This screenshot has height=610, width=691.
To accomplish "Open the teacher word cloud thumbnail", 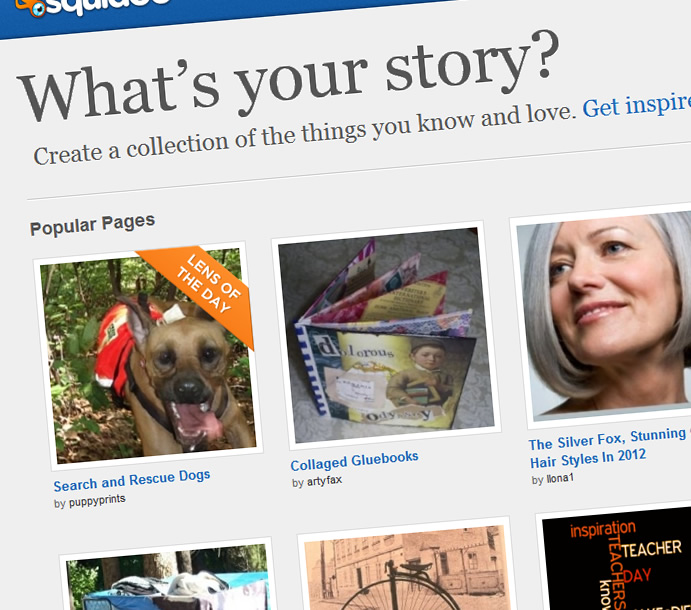I will [617, 558].
